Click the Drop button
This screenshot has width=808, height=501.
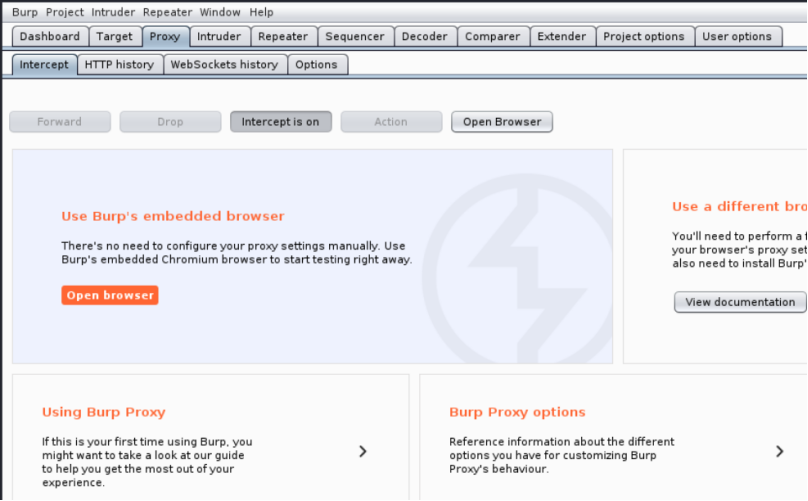(171, 122)
